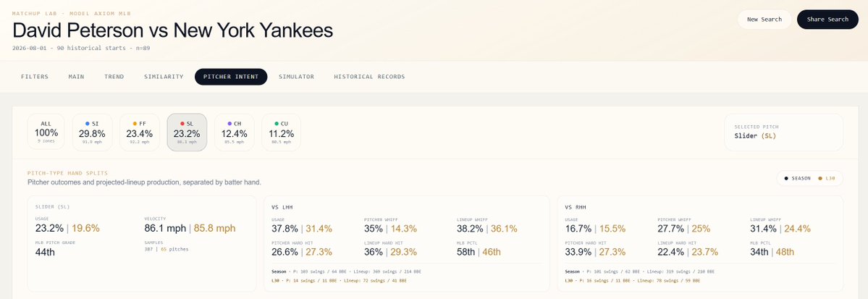
Task: Click the L30 legend entry
Action: coord(827,178)
